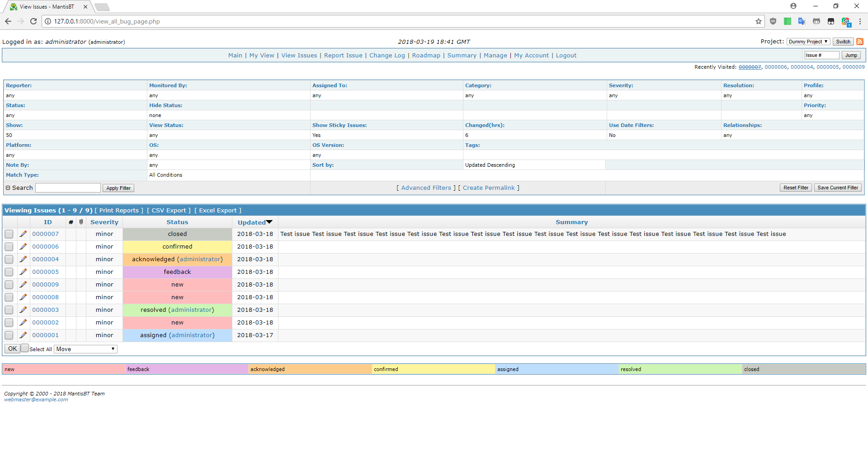
Task: Click the attachment paperclip column header
Action: (81, 222)
